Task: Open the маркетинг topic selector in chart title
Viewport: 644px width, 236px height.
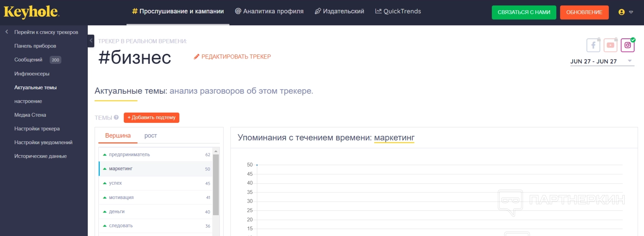Action: tap(394, 138)
